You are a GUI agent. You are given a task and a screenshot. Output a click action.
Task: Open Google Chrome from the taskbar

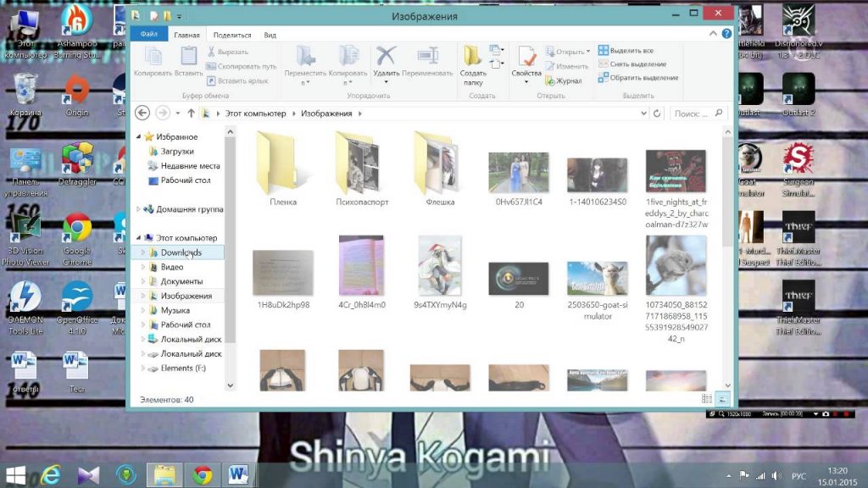(x=203, y=475)
